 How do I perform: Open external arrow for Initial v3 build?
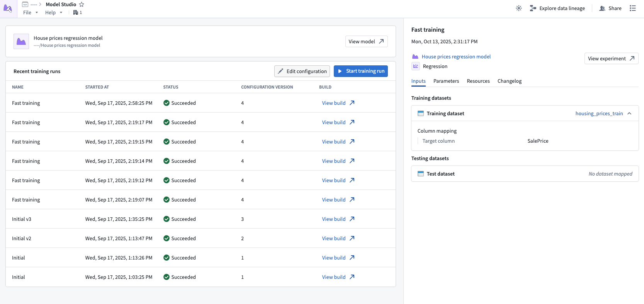tap(352, 219)
